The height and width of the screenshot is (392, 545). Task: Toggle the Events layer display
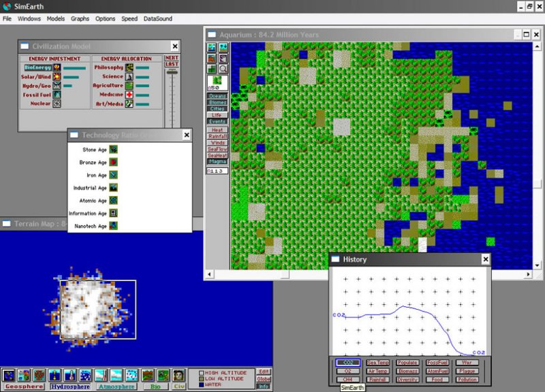pyautogui.click(x=217, y=122)
